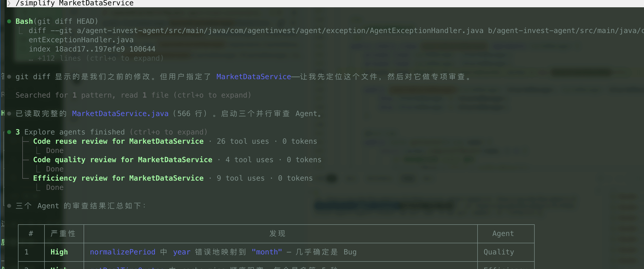
Task: Click the 'index 18acd17..197efe9 100644' line
Action: (92, 49)
